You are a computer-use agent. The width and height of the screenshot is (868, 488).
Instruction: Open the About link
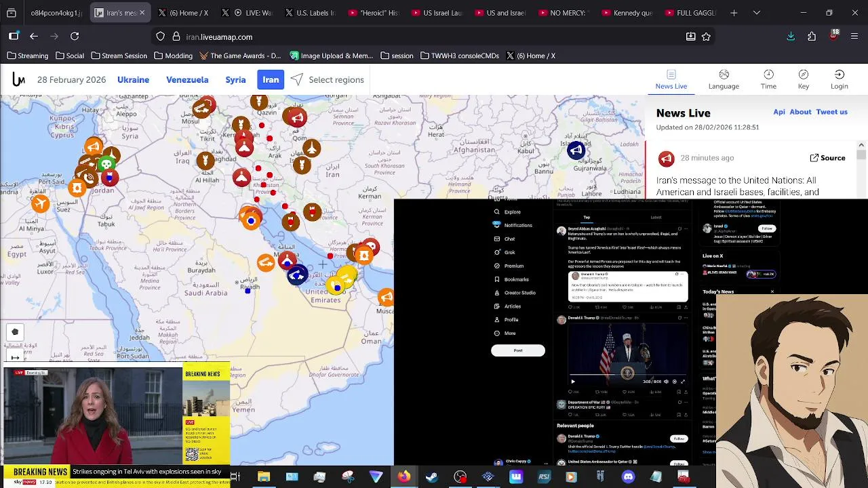pyautogui.click(x=800, y=112)
